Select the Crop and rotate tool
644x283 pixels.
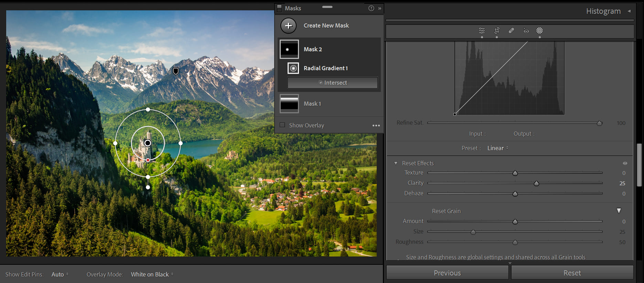(497, 31)
